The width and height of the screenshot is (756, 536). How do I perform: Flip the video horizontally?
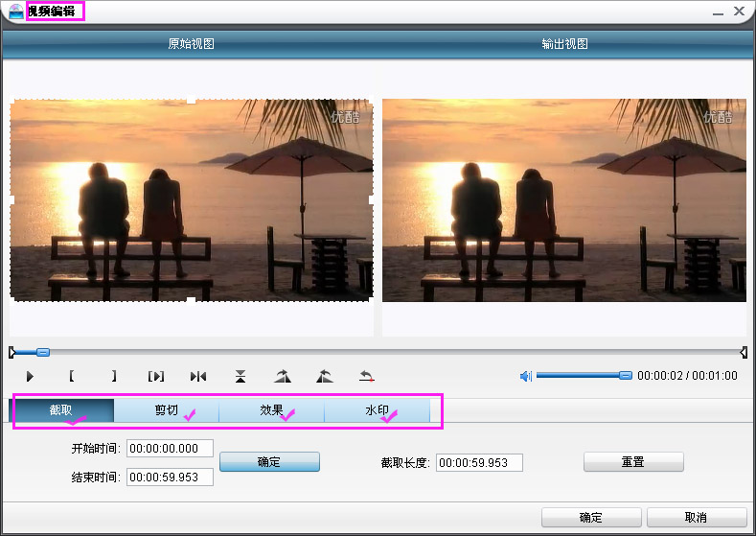point(198,376)
